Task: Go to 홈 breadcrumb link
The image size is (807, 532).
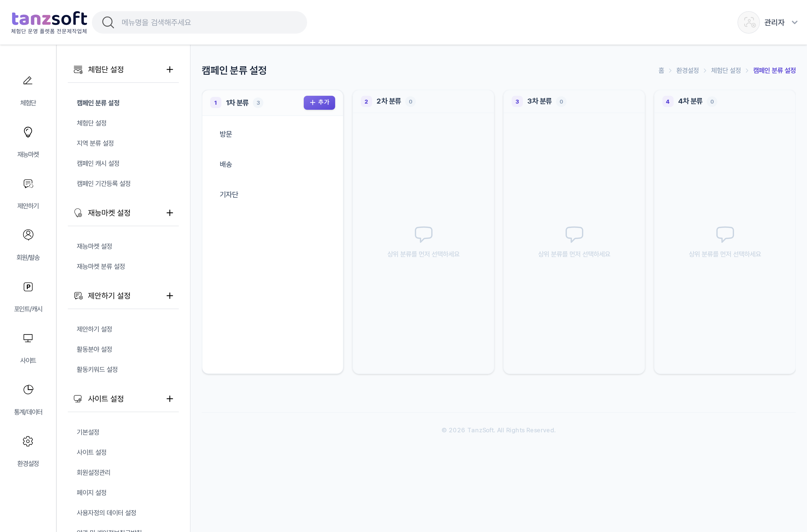Action: (661, 70)
